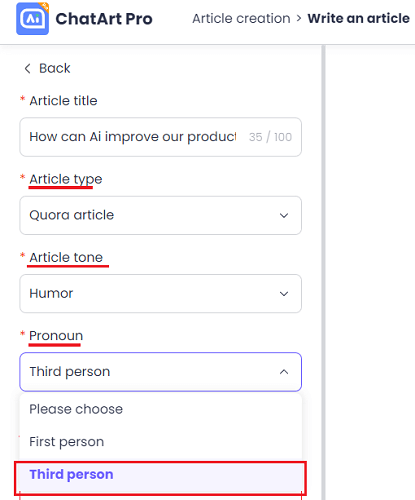The width and height of the screenshot is (415, 500).
Task: Collapse the Pronoun list using the up chevron
Action: pyautogui.click(x=284, y=372)
